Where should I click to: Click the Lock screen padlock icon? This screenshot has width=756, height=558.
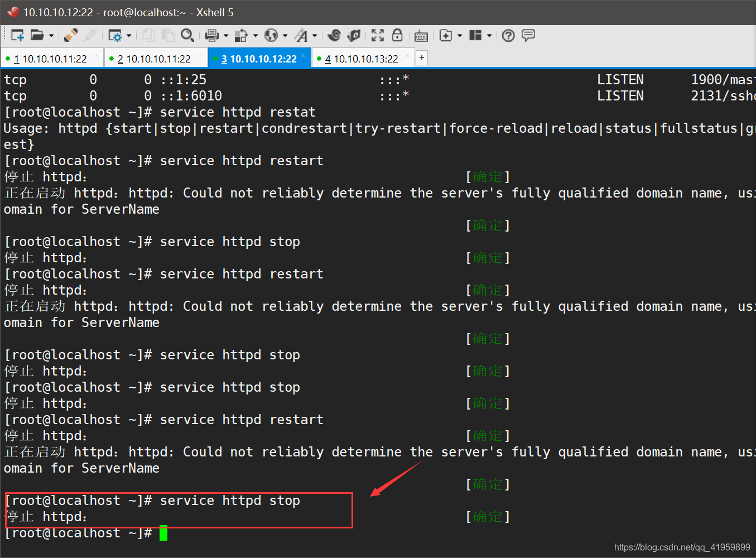click(x=397, y=36)
